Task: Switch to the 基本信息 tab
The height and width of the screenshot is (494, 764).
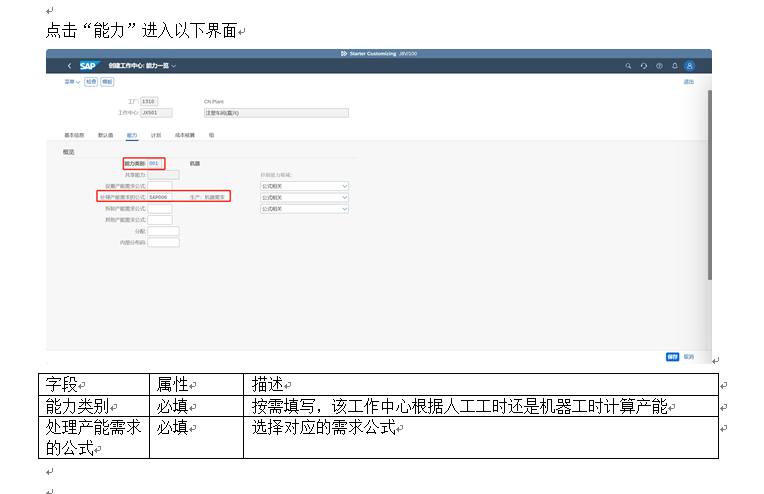Action: tap(74, 134)
